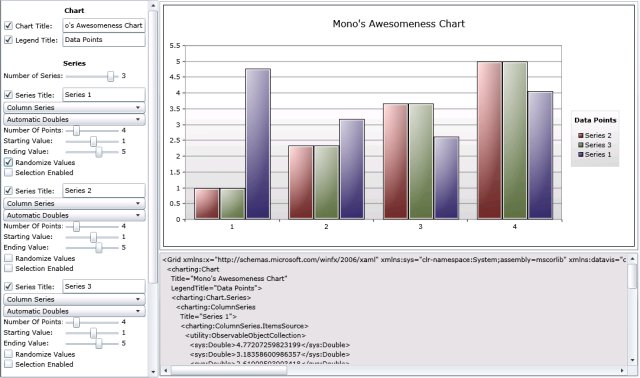640x378 pixels.
Task: Click settings panel scroll down arrow
Action: [153, 372]
